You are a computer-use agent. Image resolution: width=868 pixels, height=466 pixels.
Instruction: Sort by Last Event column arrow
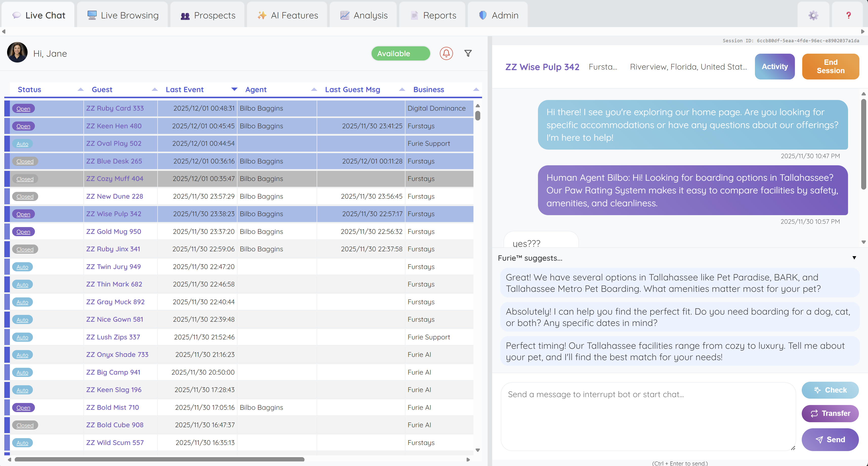point(234,89)
